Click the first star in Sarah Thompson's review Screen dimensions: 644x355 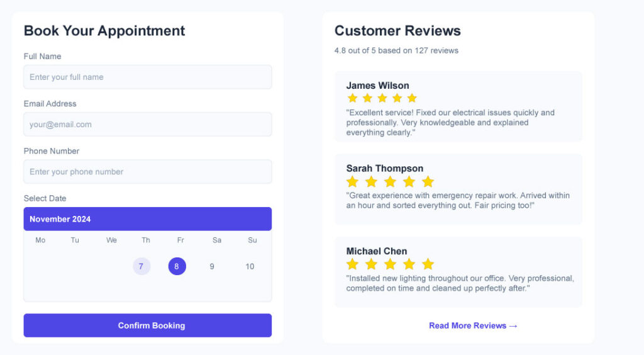353,182
